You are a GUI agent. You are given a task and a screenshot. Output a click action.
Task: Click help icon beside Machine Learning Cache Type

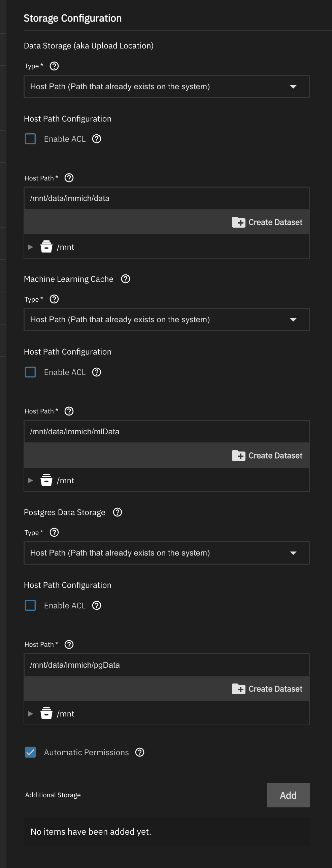pyautogui.click(x=54, y=299)
